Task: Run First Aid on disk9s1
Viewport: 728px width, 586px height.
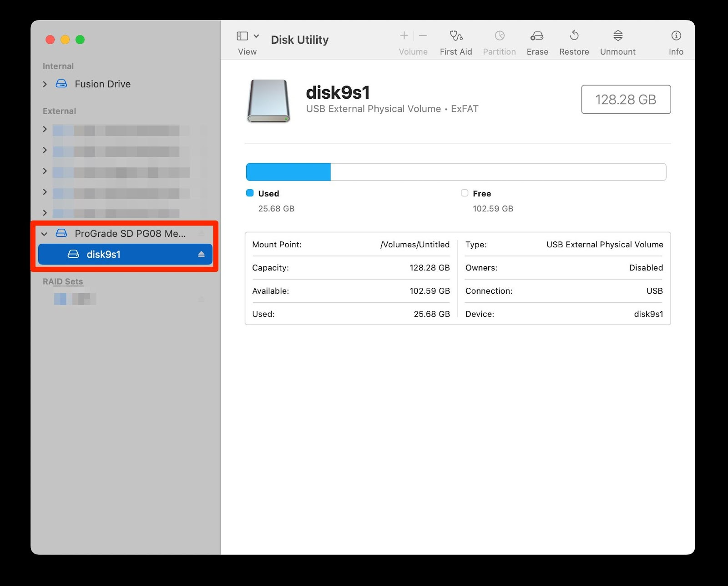Action: click(x=455, y=41)
